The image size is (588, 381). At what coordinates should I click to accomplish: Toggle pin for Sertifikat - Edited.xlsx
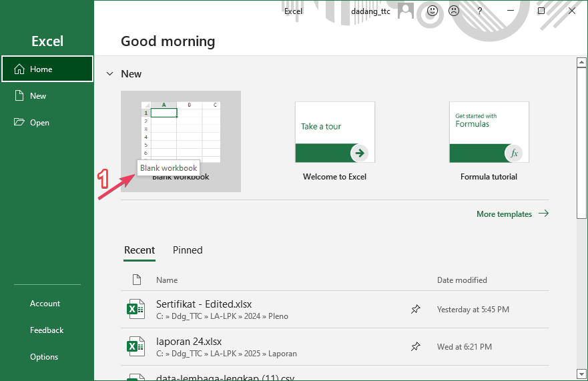point(415,310)
